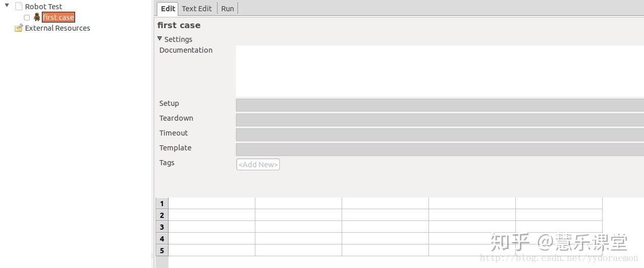Screen dimensions: 644x268
Task: Open the Run tab
Action: coord(227,9)
